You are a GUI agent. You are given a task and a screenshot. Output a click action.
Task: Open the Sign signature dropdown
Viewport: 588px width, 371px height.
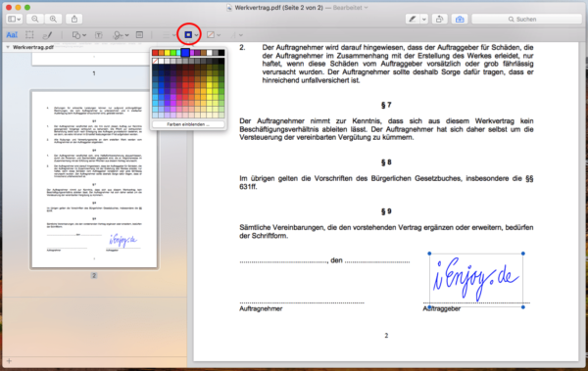[x=121, y=35]
